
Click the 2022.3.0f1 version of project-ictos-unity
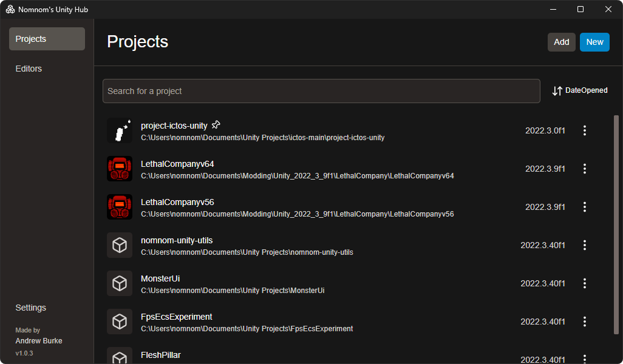point(545,130)
